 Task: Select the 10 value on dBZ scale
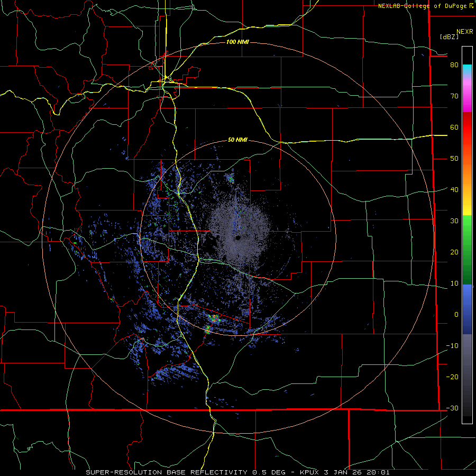click(454, 283)
